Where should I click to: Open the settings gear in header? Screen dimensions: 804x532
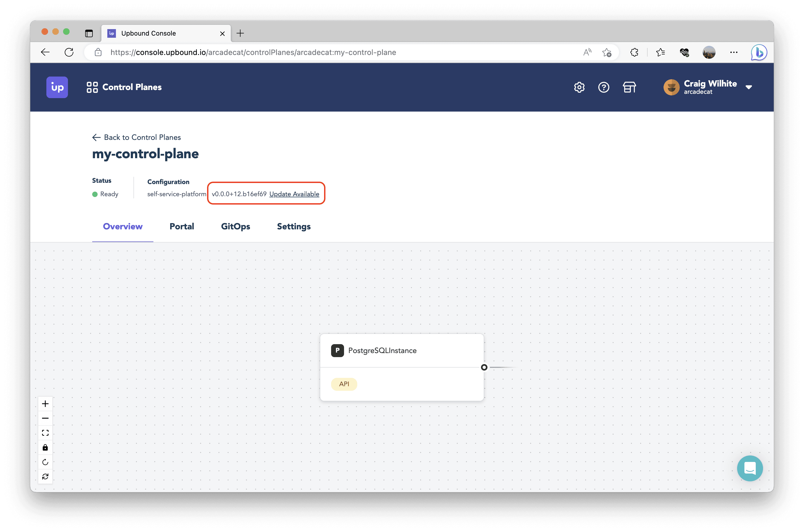[579, 87]
